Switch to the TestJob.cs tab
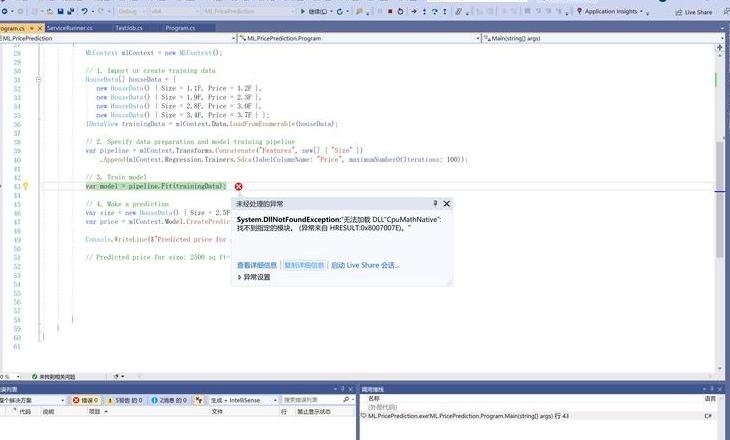Screen dimensions: 730x440 pyautogui.click(x=129, y=28)
